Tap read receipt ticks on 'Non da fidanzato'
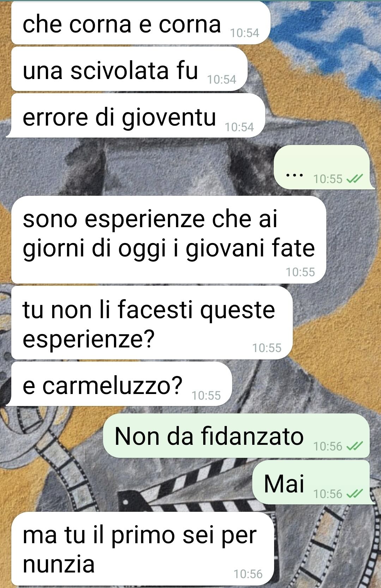 pos(354,446)
